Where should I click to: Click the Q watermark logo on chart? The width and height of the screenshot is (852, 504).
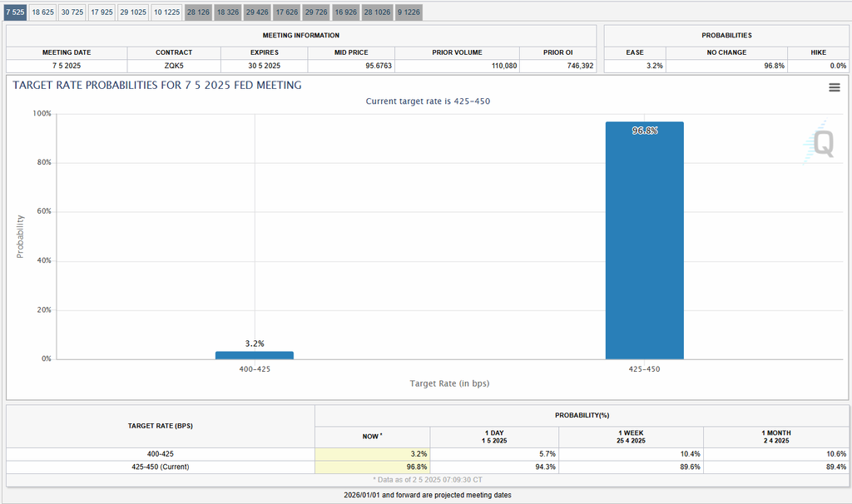(820, 144)
